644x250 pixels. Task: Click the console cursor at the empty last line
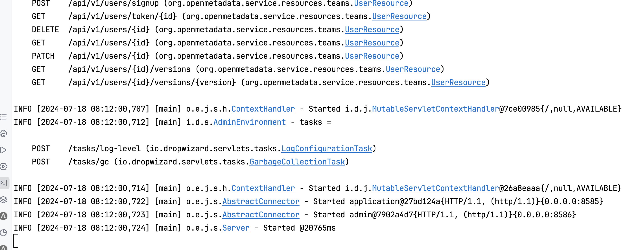pyautogui.click(x=16, y=241)
